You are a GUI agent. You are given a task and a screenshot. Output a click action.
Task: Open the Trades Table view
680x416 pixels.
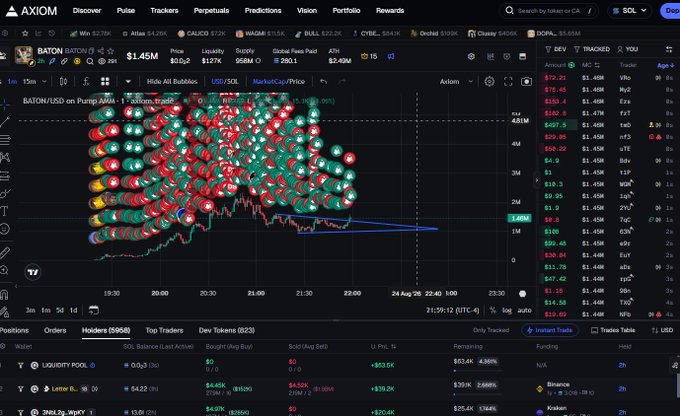[x=613, y=330]
